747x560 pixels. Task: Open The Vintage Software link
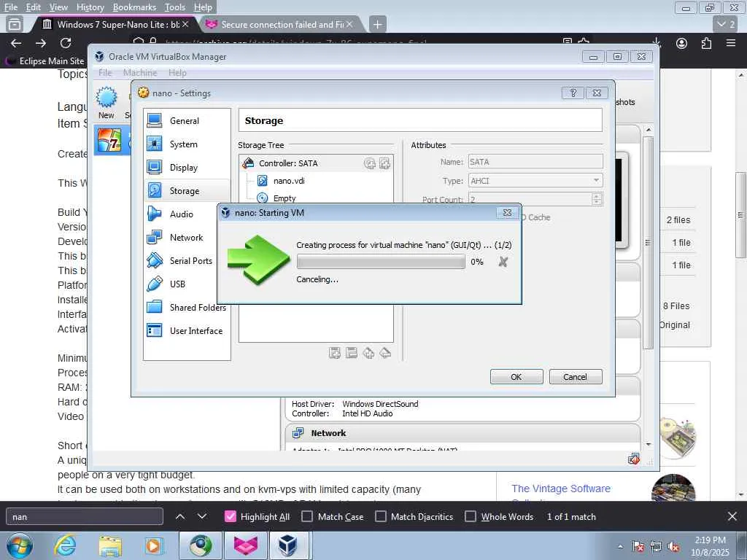point(561,489)
